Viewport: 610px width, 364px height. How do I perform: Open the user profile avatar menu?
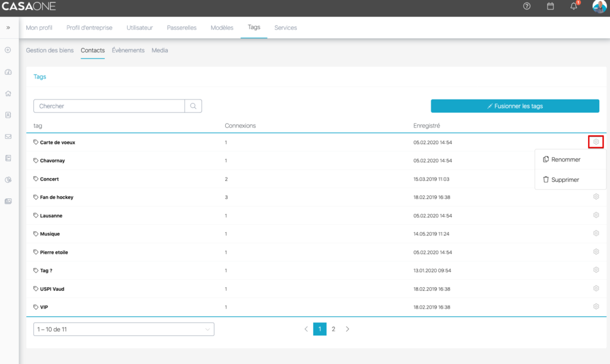click(x=599, y=7)
